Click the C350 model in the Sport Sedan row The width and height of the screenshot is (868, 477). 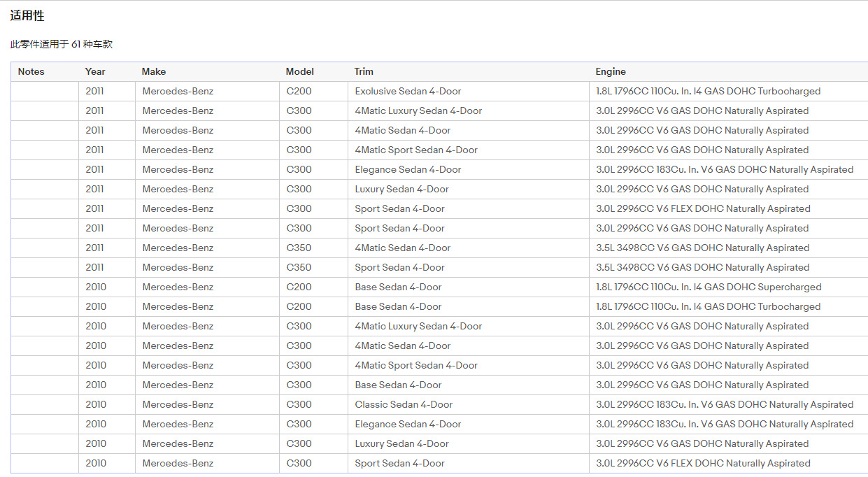click(x=299, y=267)
